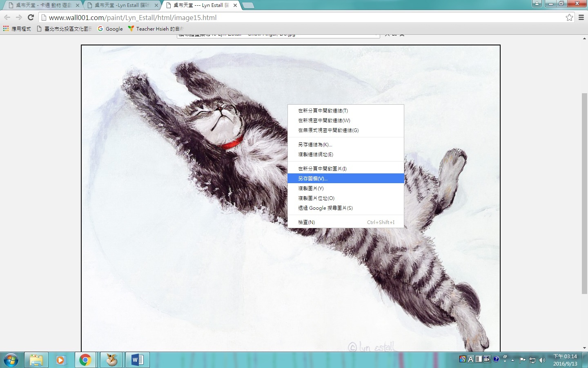Click the page's vertical scrollbar thumb
This screenshot has height=368, width=588.
pyautogui.click(x=584, y=193)
